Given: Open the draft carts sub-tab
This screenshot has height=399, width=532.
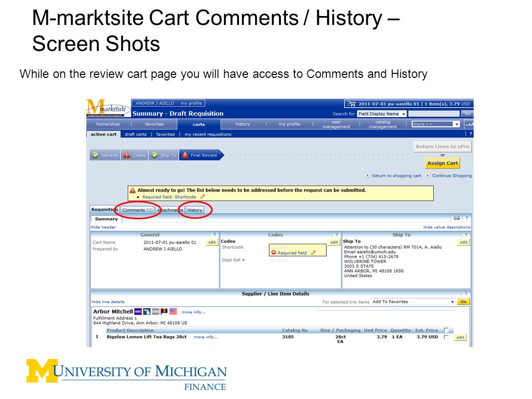Looking at the screenshot, I should (x=136, y=134).
